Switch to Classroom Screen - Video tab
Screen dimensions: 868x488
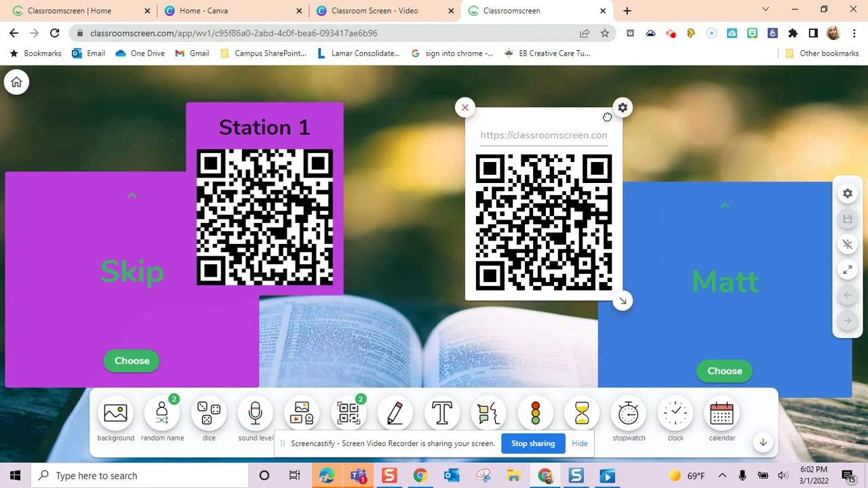point(384,11)
